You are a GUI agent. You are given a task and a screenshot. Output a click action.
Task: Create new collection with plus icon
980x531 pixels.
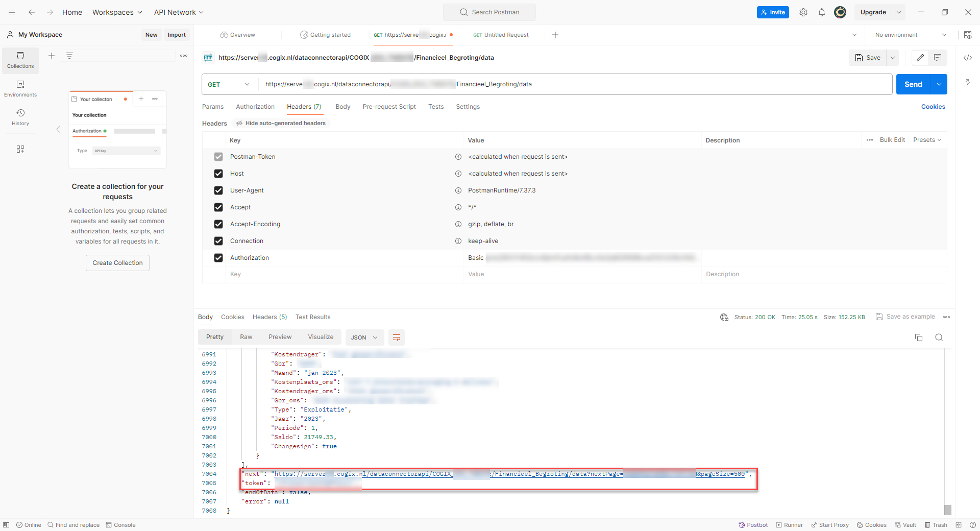52,56
